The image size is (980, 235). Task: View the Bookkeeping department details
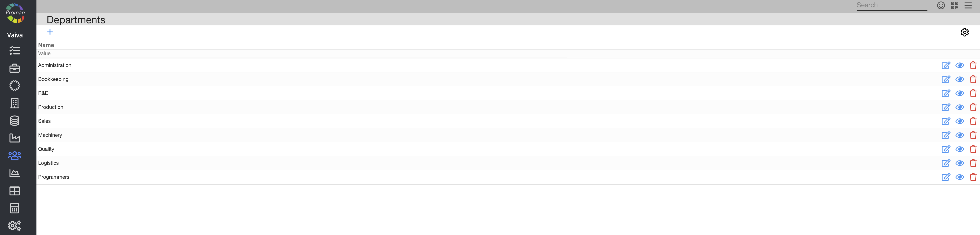pyautogui.click(x=959, y=79)
